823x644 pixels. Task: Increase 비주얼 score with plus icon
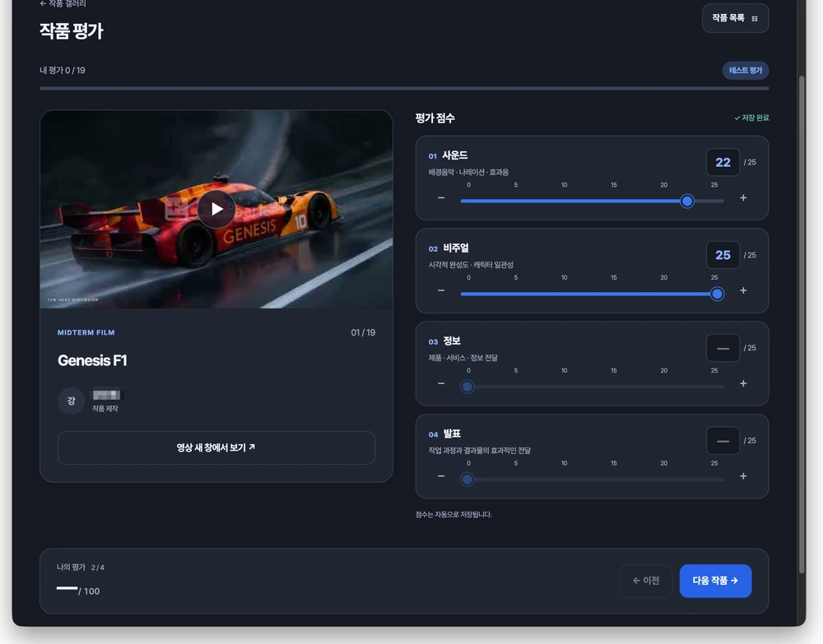pos(743,290)
